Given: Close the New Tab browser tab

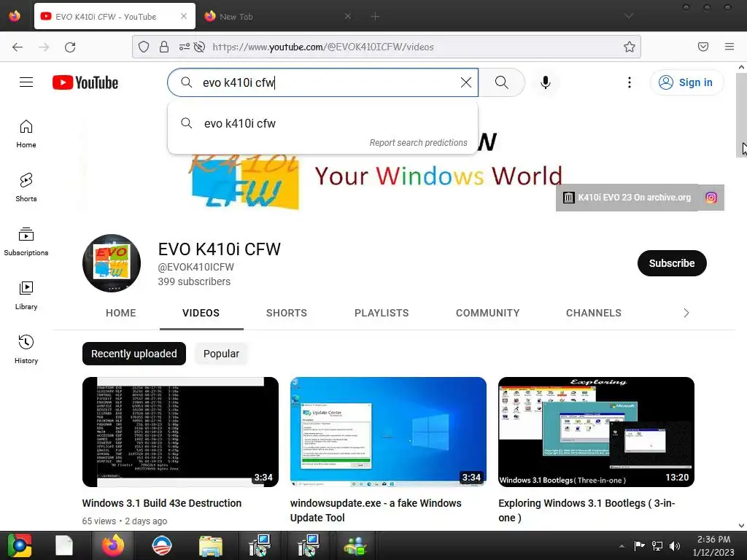Looking at the screenshot, I should tap(348, 16).
